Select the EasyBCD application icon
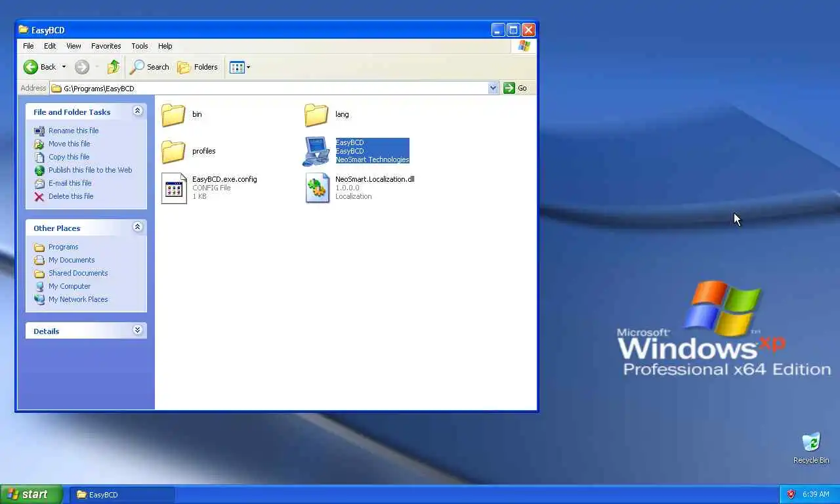Viewport: 840px width, 504px height. 316,151
